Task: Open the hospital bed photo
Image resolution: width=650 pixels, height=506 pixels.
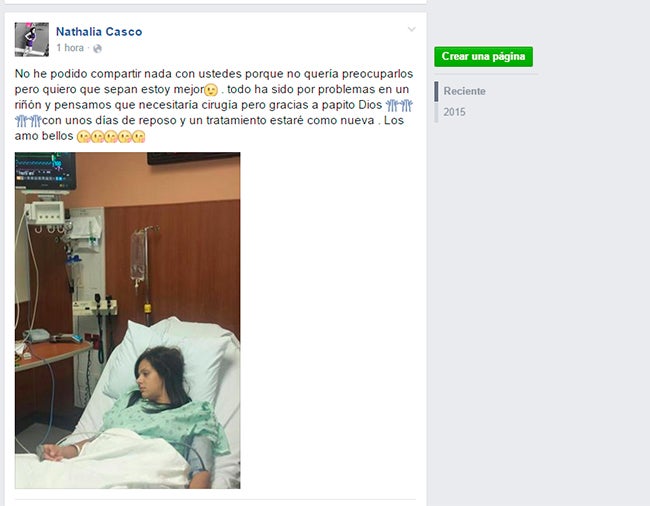Action: 128,320
